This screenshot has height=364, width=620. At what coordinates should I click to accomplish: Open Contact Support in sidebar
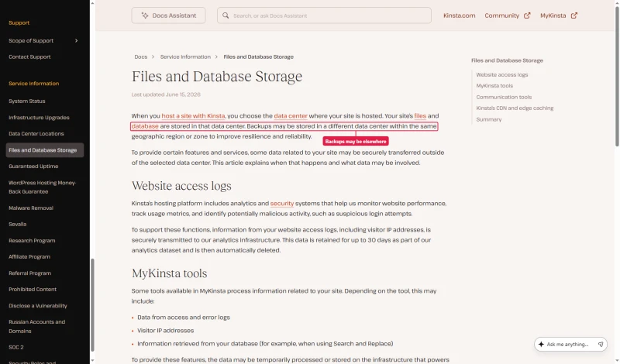[x=29, y=57]
